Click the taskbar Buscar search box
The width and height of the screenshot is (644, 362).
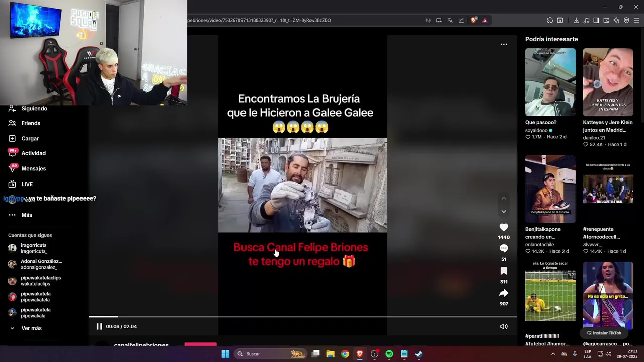click(x=271, y=354)
